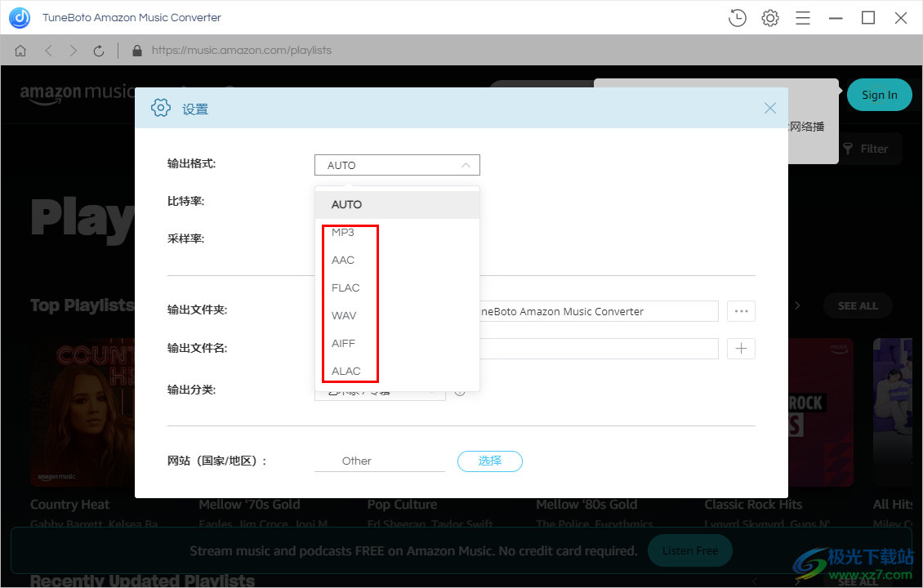
Task: Click the 比特率 label
Action: click(185, 201)
